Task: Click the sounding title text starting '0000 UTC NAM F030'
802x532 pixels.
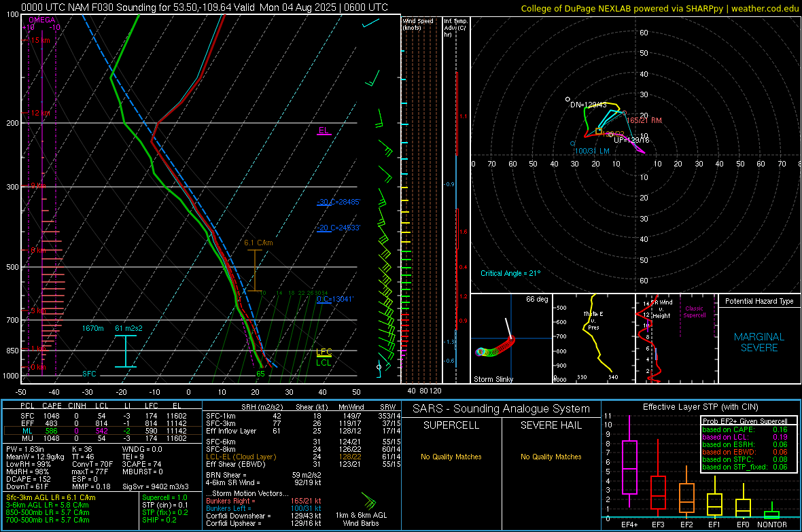Action: (204, 7)
